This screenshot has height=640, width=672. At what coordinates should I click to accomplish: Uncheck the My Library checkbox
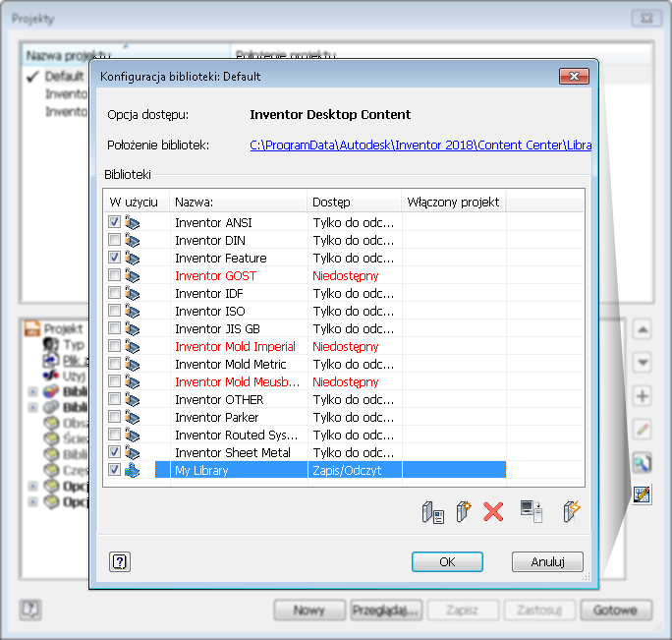[114, 469]
